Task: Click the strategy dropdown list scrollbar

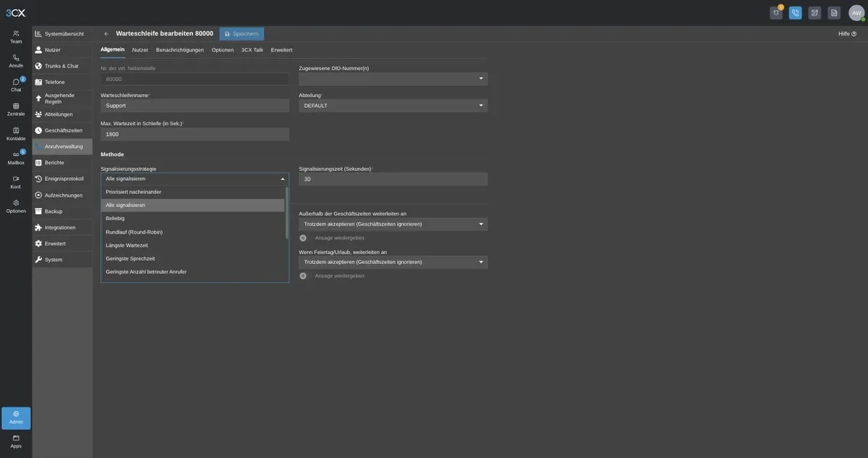Action: pyautogui.click(x=286, y=213)
